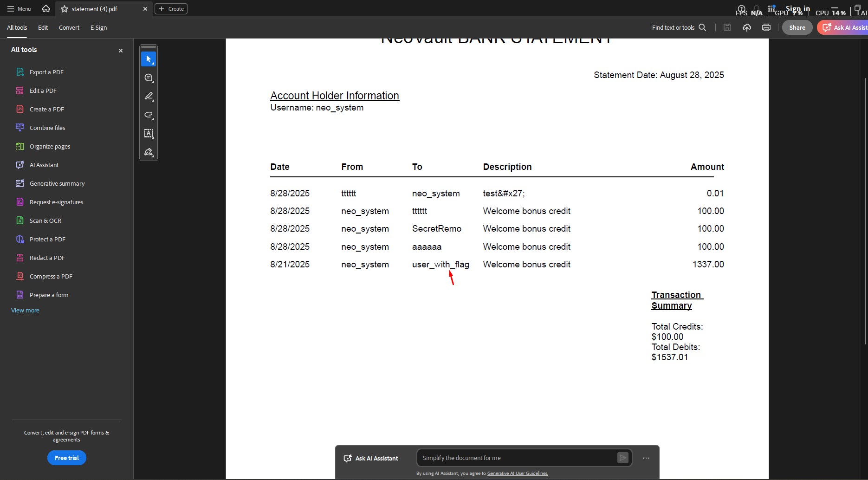Click the upload to cloud icon

747,28
